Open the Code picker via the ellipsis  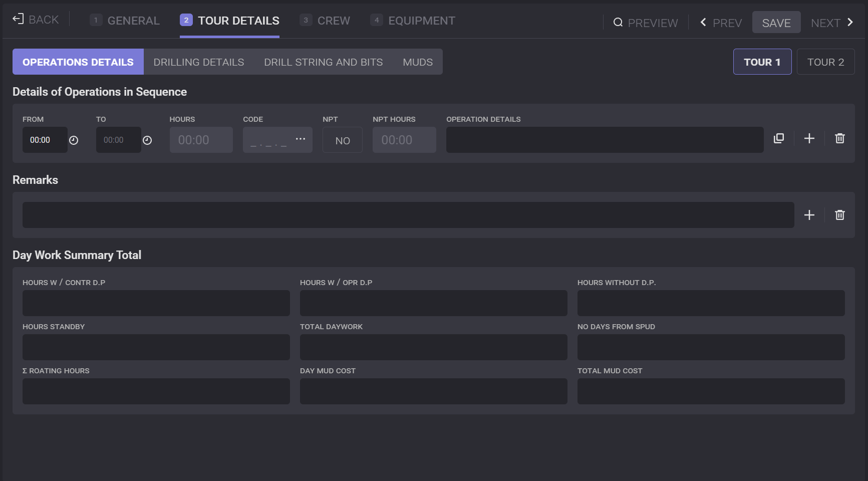[301, 139]
